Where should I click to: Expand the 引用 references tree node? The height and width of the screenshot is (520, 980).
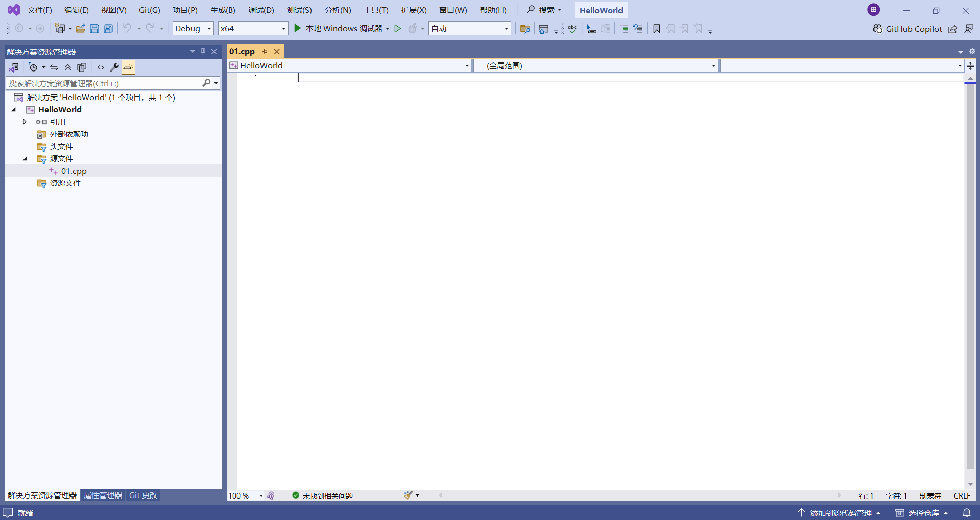[24, 122]
